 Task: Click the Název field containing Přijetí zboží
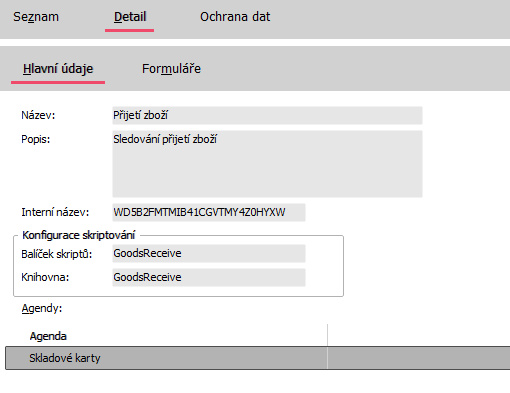tap(267, 115)
